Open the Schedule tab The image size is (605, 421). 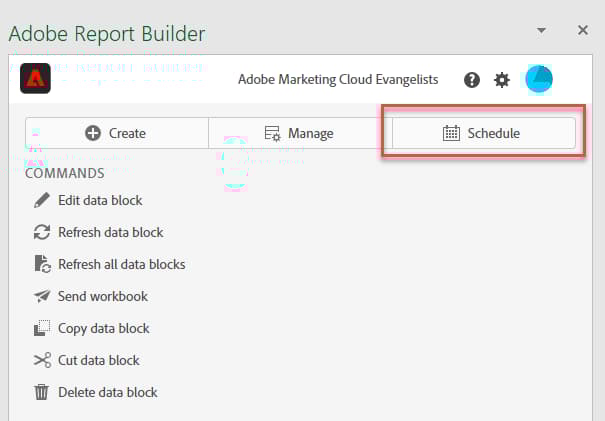[482, 133]
